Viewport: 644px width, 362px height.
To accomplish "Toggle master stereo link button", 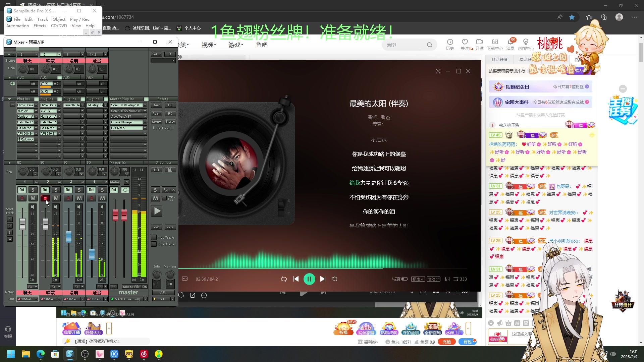I will [125, 190].
